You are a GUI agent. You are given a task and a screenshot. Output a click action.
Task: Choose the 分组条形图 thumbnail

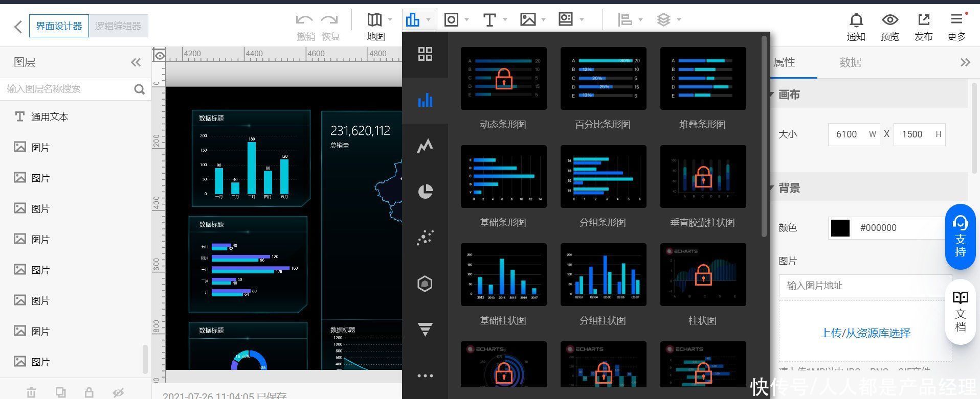[604, 177]
